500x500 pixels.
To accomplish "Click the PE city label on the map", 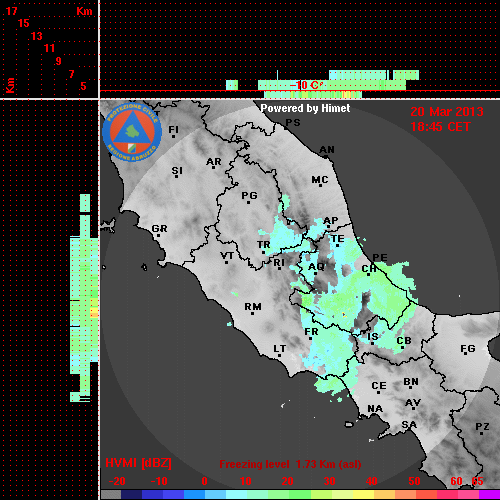I will coord(380,258).
